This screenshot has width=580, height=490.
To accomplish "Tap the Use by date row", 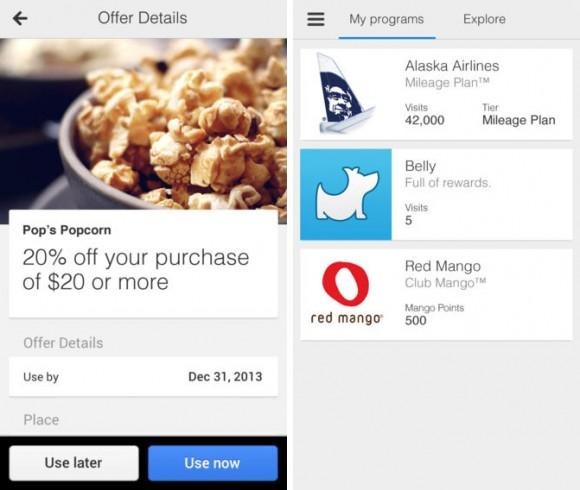I will 144,376.
